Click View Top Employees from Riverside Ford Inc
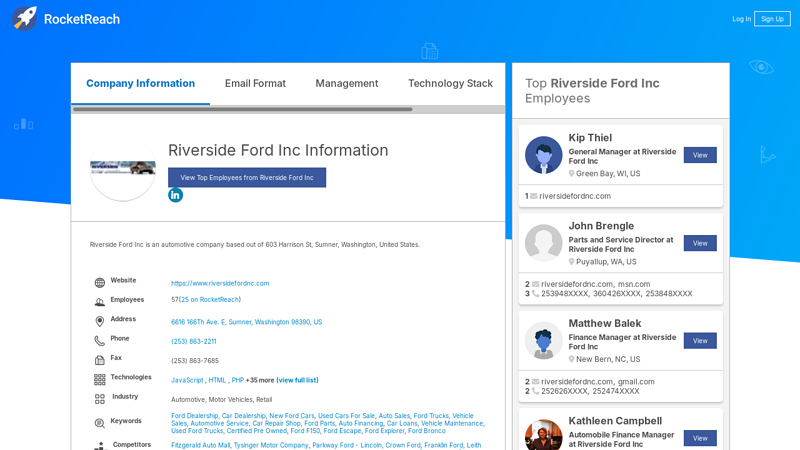The image size is (800, 450). pos(247,178)
